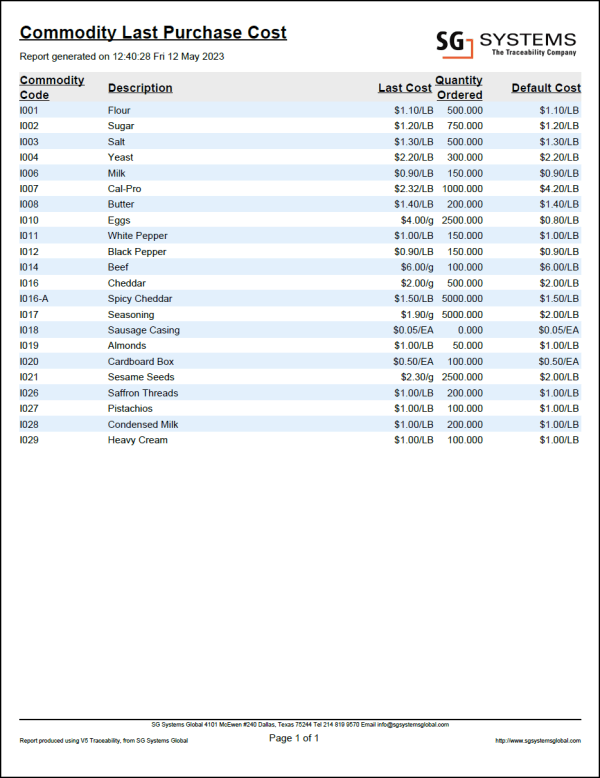Click the Sugar description cell
The height and width of the screenshot is (778, 600).
click(x=121, y=126)
